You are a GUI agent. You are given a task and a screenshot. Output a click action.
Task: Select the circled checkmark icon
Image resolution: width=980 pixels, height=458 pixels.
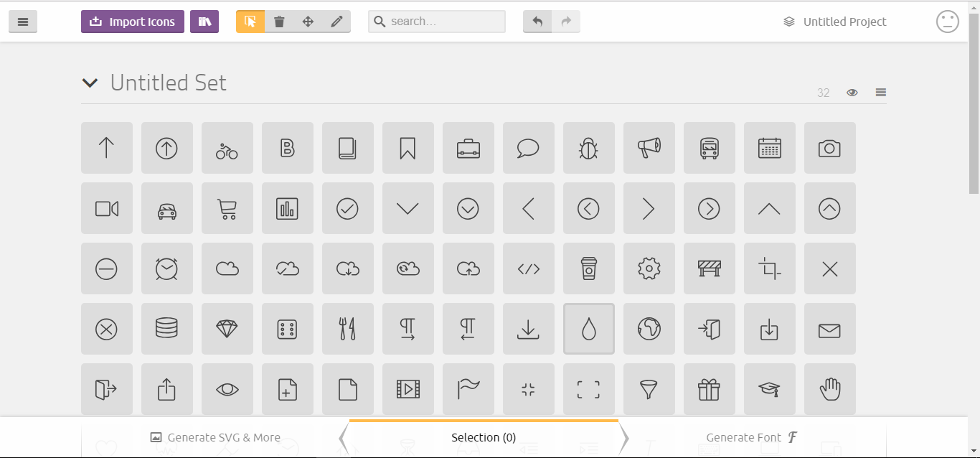(348, 208)
